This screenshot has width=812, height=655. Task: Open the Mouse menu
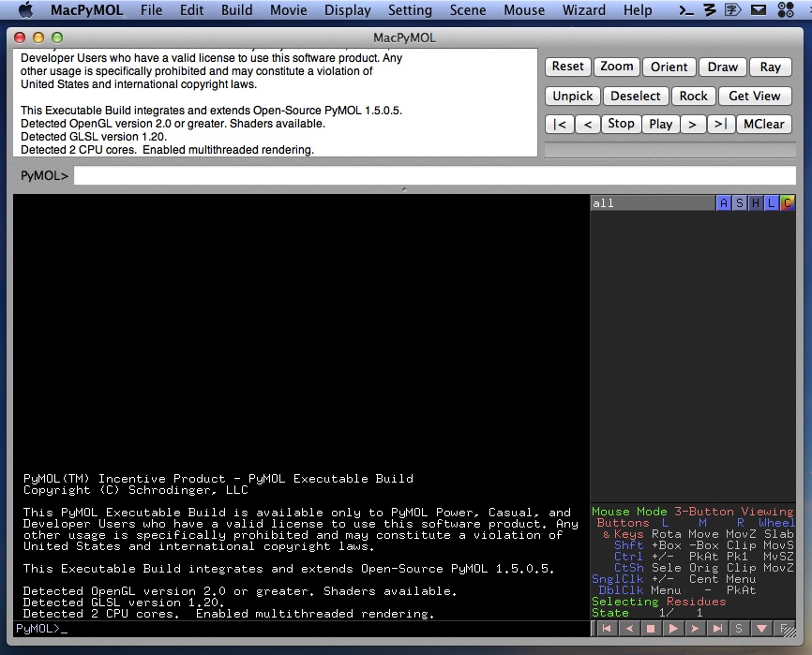pyautogui.click(x=524, y=9)
